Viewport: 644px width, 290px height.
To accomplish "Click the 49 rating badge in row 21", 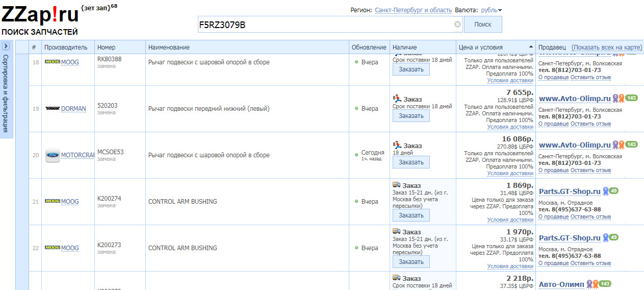I will point(614,191).
